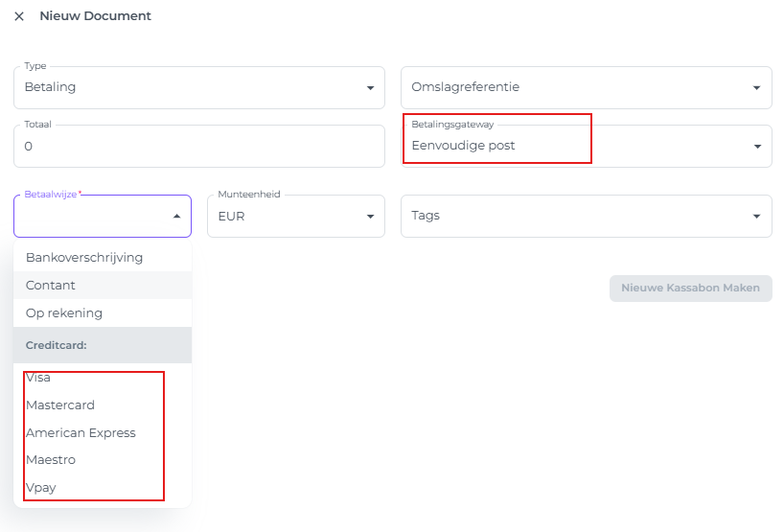The width and height of the screenshot is (784, 532).
Task: Click Nieuwe Kassabon Maken button
Action: pos(690,289)
